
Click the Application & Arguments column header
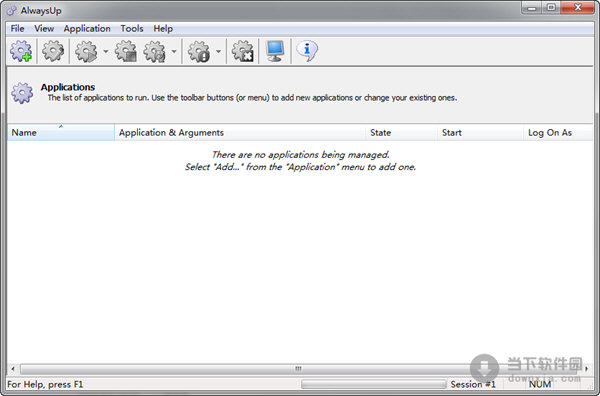(x=240, y=132)
